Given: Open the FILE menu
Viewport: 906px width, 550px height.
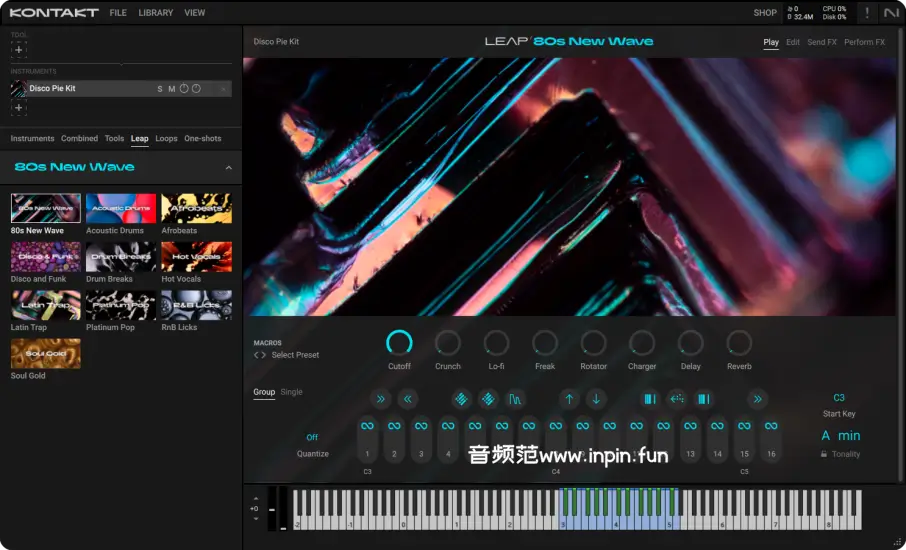Looking at the screenshot, I should point(118,13).
